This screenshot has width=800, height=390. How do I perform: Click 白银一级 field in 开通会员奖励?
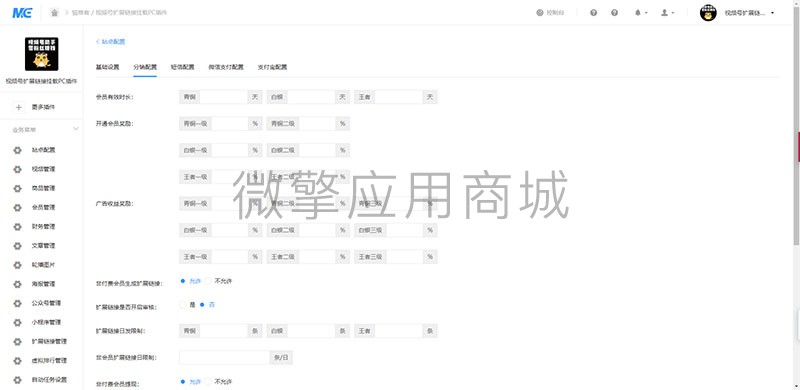(230, 150)
